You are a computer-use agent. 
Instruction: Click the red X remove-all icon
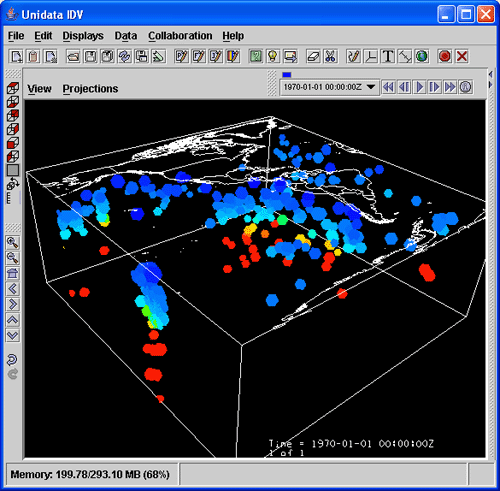coord(462,56)
